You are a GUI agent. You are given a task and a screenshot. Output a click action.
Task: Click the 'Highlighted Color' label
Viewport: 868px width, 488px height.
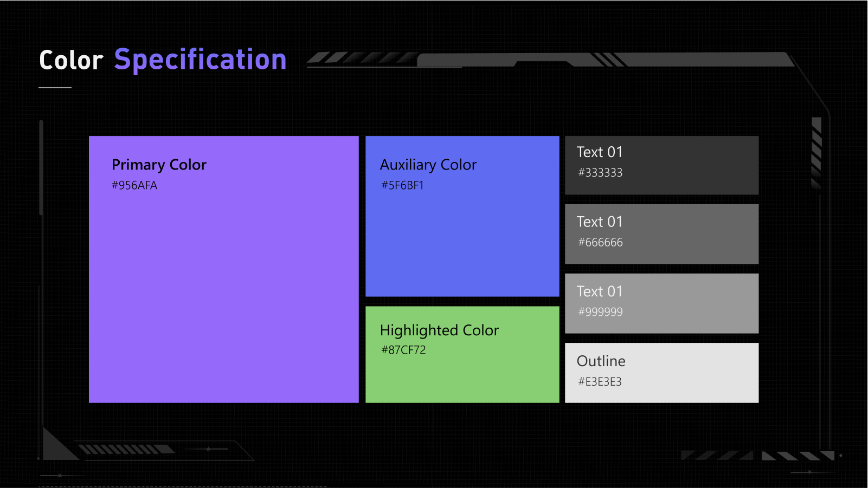[x=439, y=330]
